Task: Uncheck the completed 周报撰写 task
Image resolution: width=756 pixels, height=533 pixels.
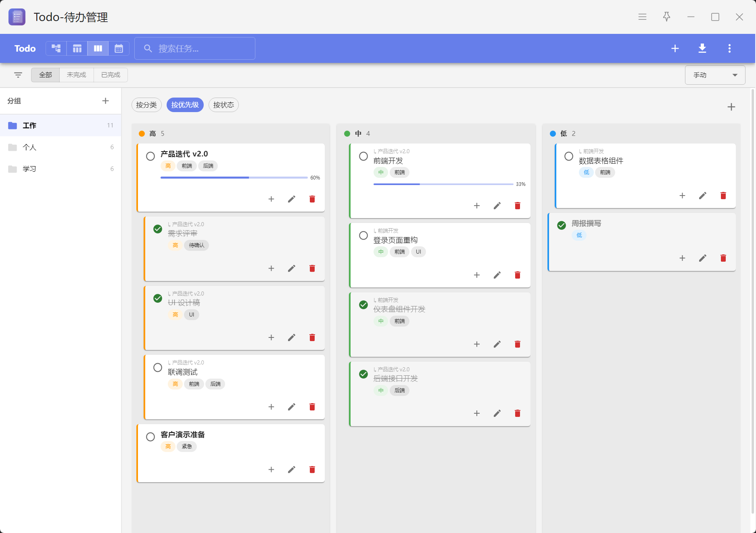Action: pos(562,225)
